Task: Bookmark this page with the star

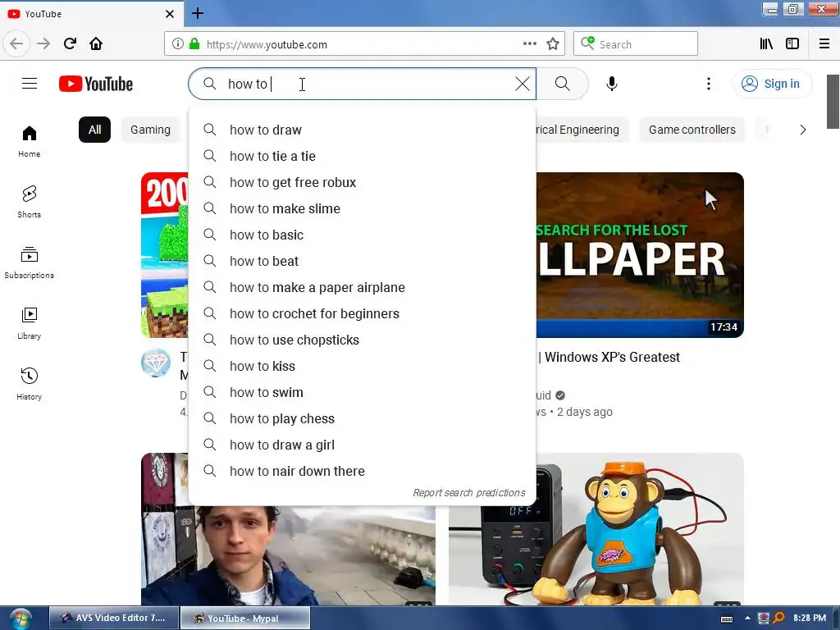Action: pyautogui.click(x=553, y=44)
